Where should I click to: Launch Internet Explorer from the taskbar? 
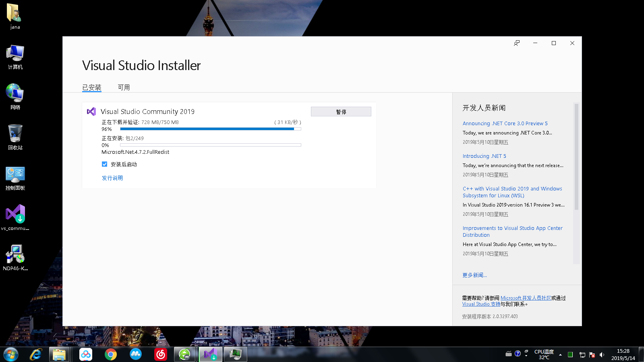tap(36, 354)
